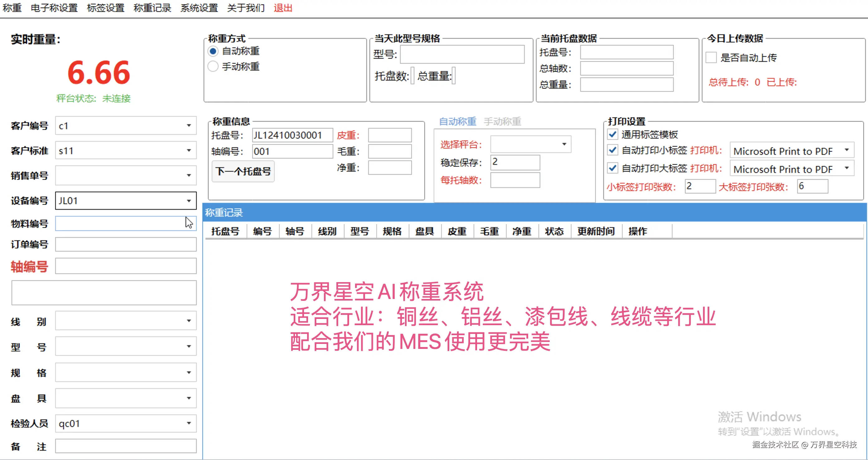Open the 检验人员 dropdown
This screenshot has width=868, height=460.
(189, 423)
